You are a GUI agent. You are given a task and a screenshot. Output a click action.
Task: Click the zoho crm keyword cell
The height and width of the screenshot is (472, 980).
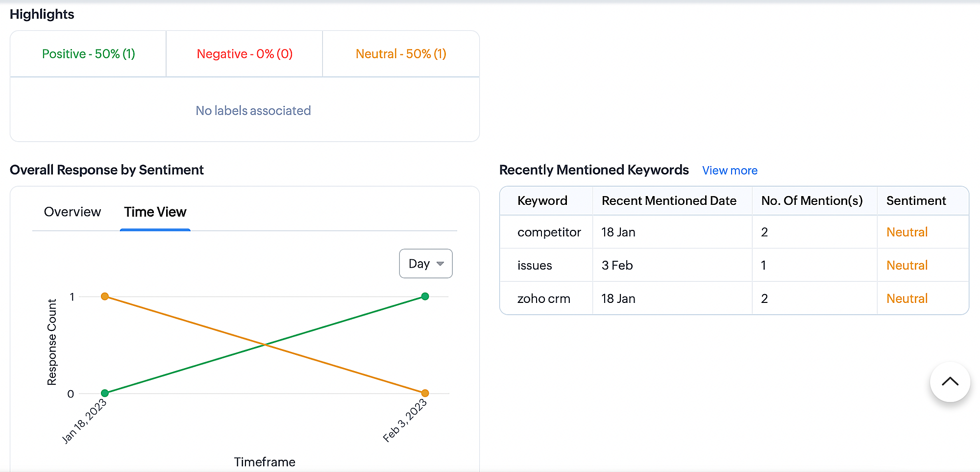[x=543, y=299]
